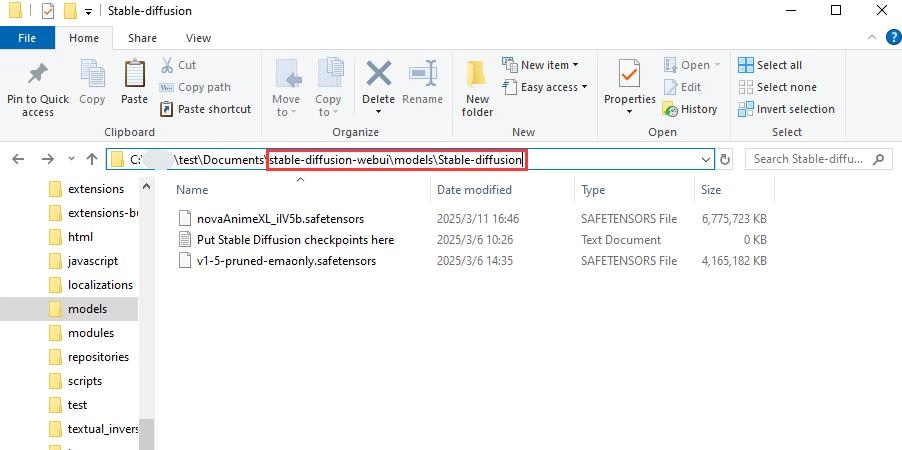902x450 pixels.
Task: Click the History icon in Open group
Action: [x=671, y=109]
